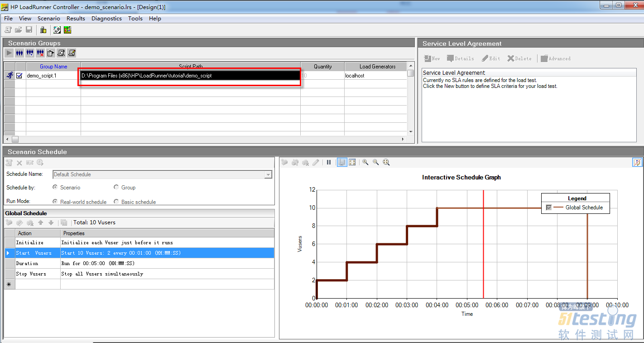The height and width of the screenshot is (343, 644).
Task: Click the SLA Advanced button
Action: [x=556, y=58]
